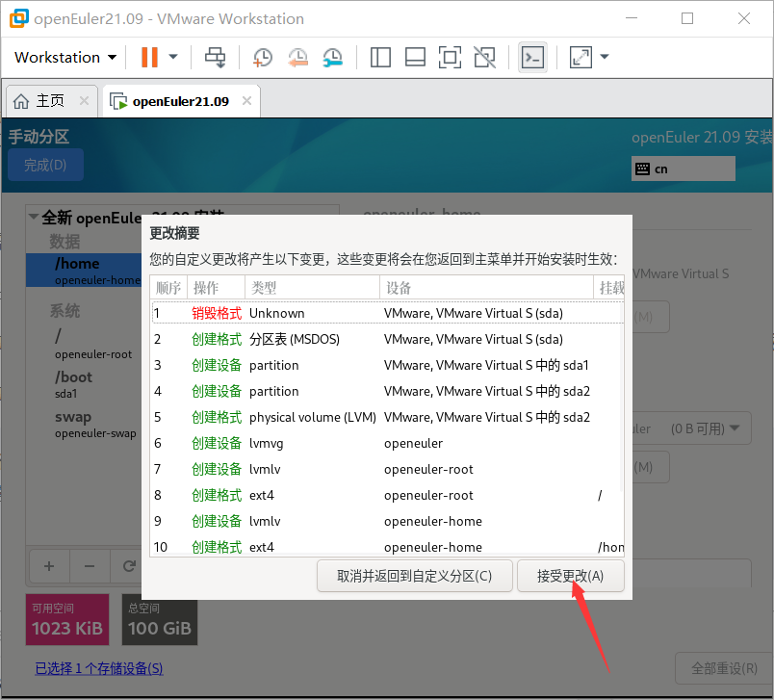This screenshot has width=774, height=700.
Task: Open the Workstation menu
Action: tap(65, 57)
